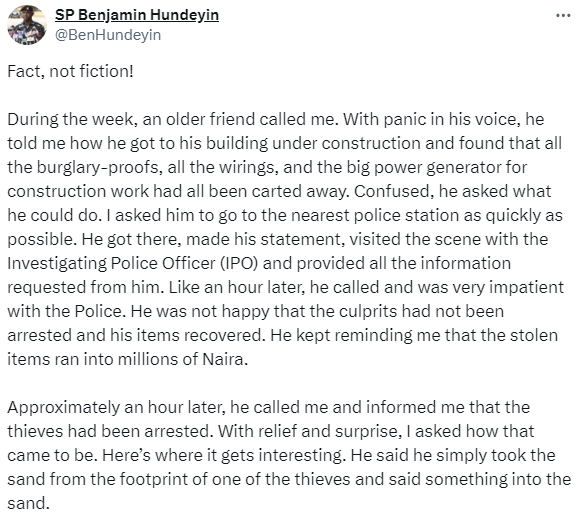Click the paragraph starting "Approximately an hour later"
586x532 pixels.
tap(289, 455)
